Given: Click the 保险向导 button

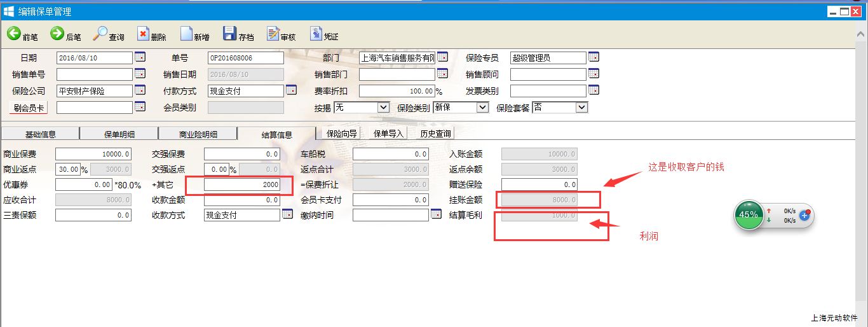Looking at the screenshot, I should 342,134.
